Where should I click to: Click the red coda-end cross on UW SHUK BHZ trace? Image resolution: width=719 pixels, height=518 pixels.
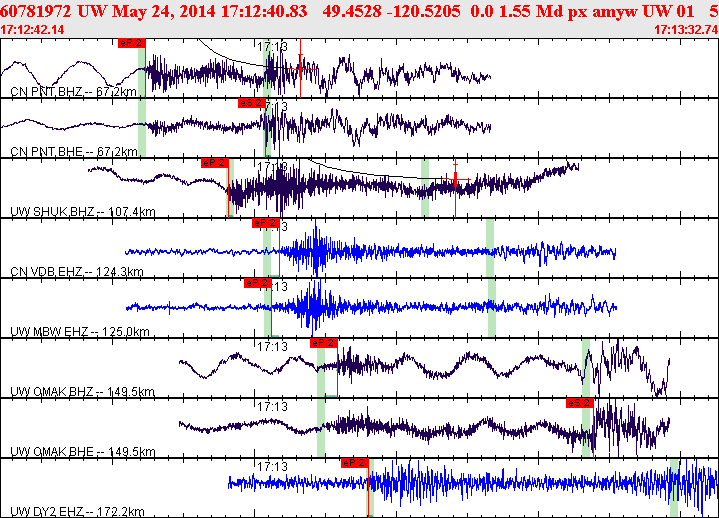tap(455, 179)
